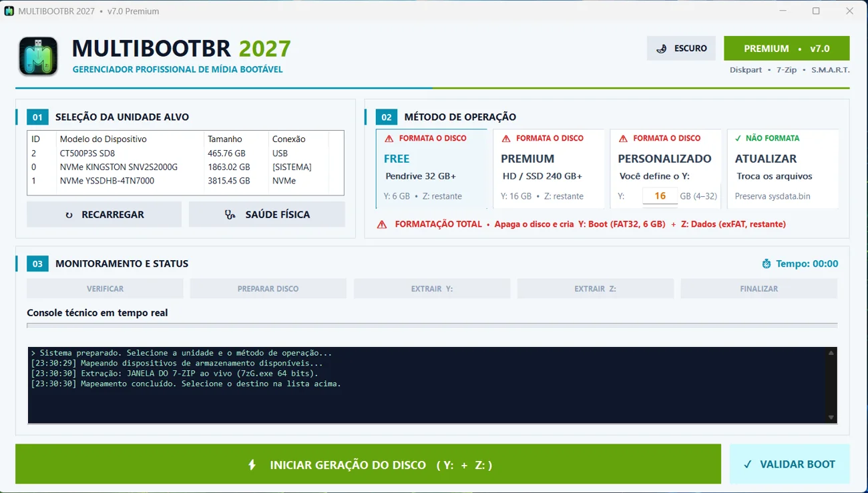Viewport: 868px width, 493px height.
Task: Click the 01 section number badge
Action: coord(37,117)
